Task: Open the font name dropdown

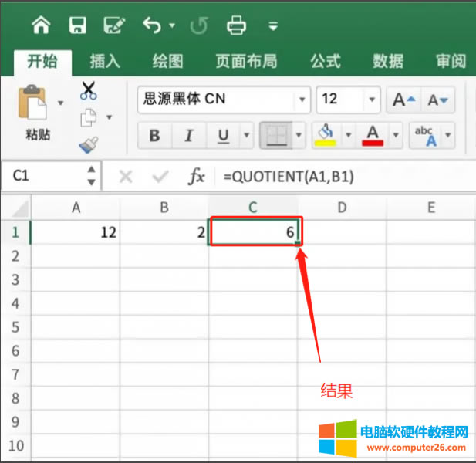Action: tap(300, 100)
